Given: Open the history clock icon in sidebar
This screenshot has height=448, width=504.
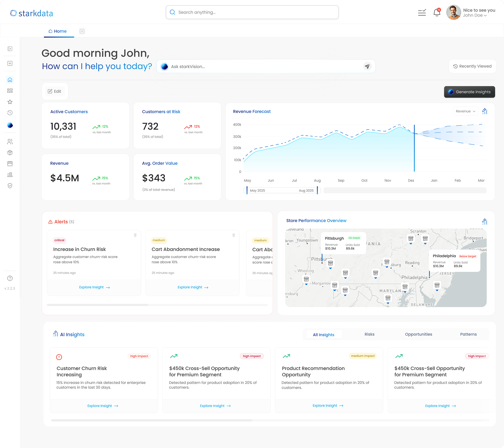Looking at the screenshot, I should pyautogui.click(x=10, y=113).
